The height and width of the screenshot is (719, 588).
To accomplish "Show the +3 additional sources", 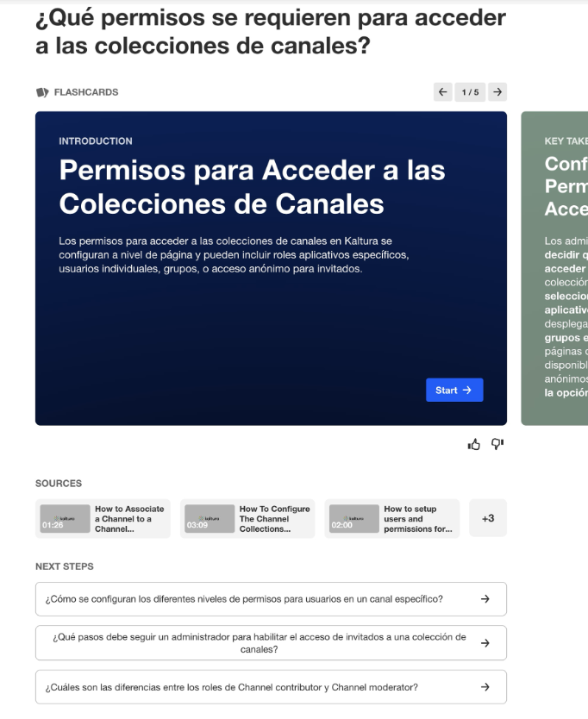I will [488, 518].
